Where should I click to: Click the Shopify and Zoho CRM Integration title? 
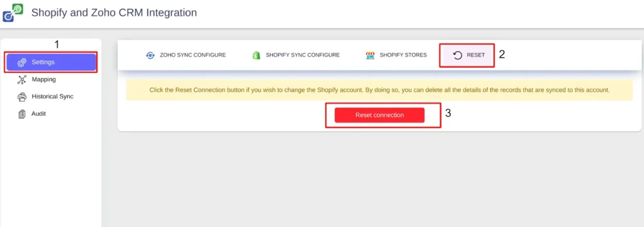click(x=114, y=13)
